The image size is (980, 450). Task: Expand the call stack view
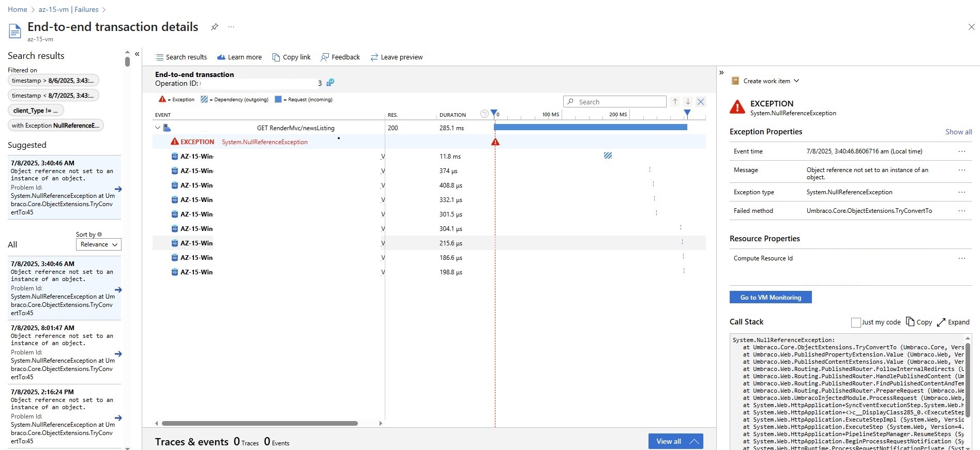pyautogui.click(x=953, y=322)
